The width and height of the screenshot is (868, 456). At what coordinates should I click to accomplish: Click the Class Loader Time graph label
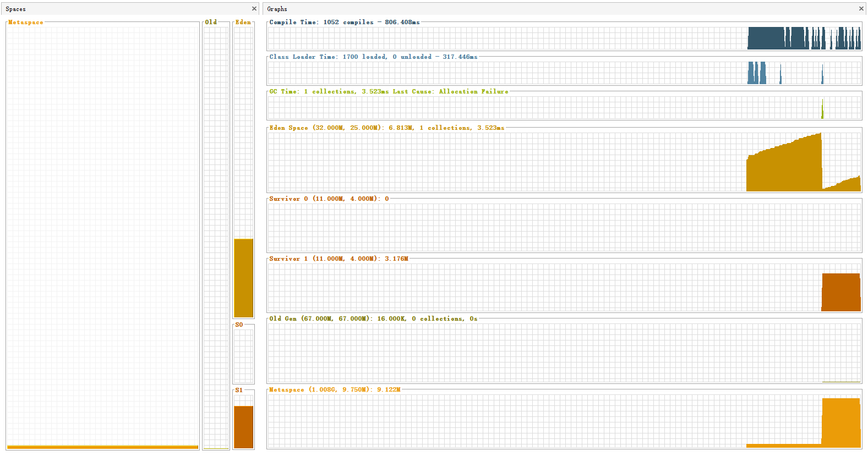tap(373, 57)
